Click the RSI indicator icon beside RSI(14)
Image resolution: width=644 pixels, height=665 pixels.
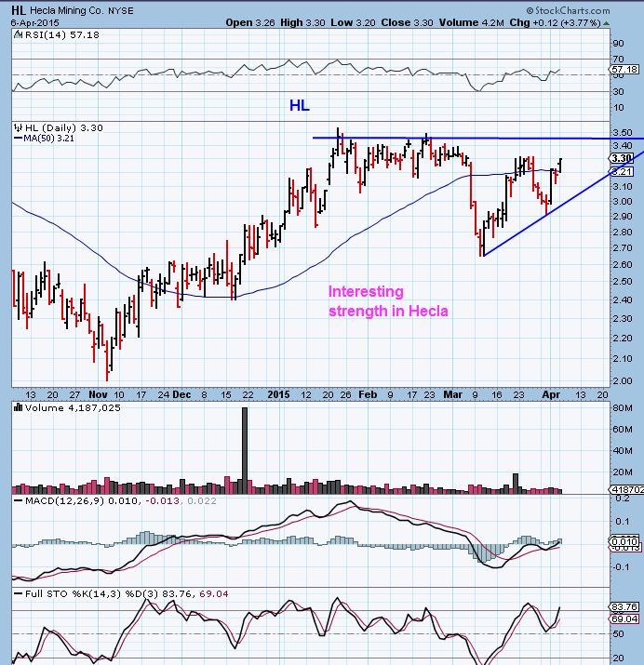(x=19, y=34)
